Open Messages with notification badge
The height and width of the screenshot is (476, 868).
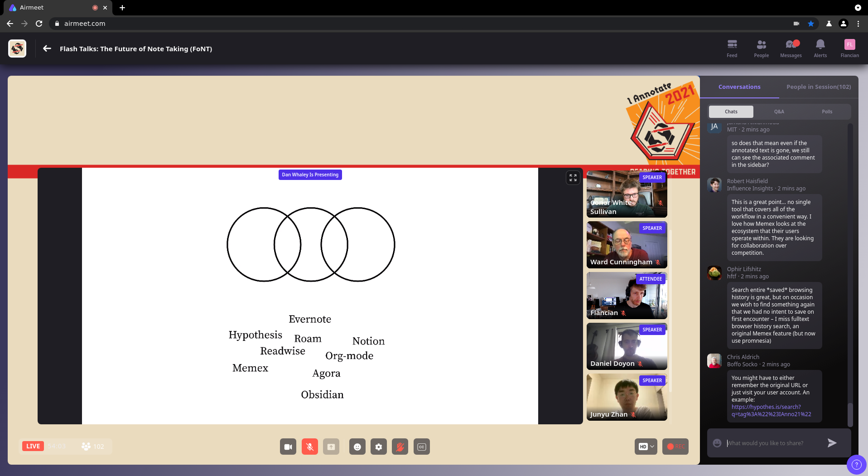tap(791, 49)
